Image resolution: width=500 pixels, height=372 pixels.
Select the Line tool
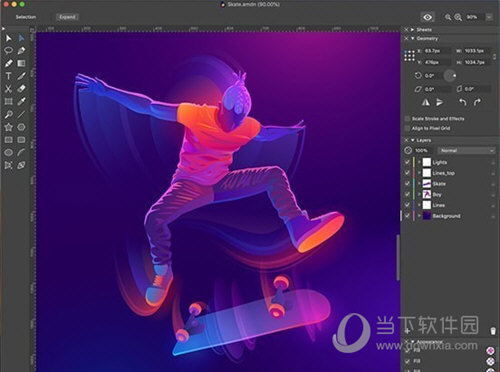pos(21,114)
